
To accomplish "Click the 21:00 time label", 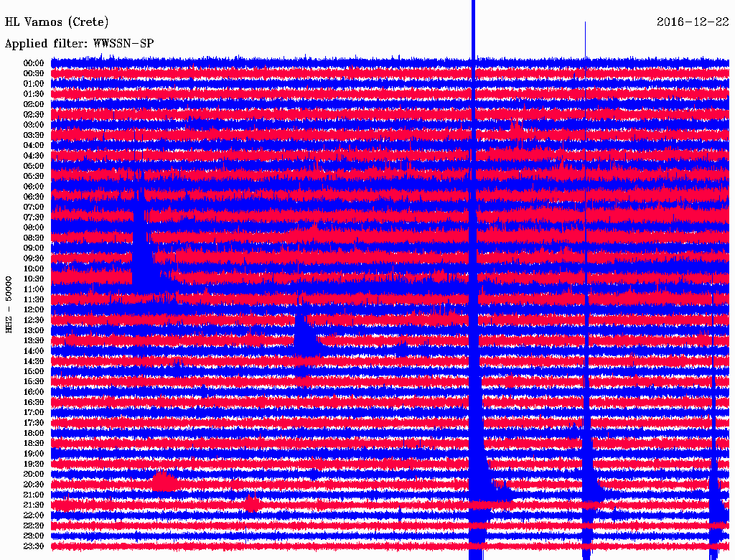I will coord(34,495).
